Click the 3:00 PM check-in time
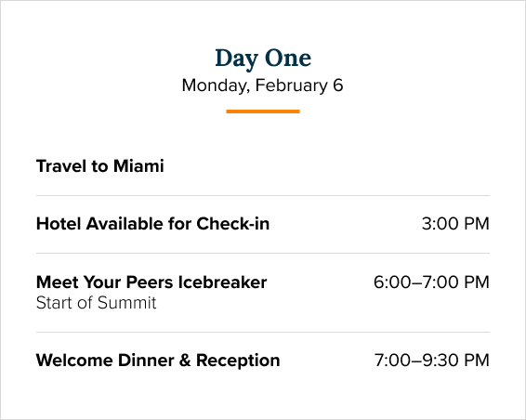This screenshot has width=526, height=420. [455, 224]
